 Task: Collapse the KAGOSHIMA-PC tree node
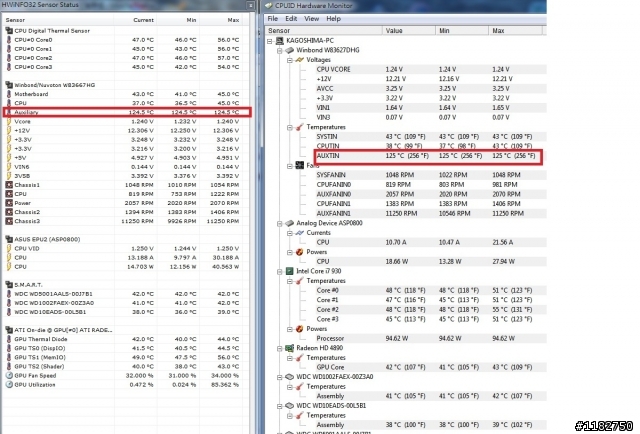pos(270,41)
